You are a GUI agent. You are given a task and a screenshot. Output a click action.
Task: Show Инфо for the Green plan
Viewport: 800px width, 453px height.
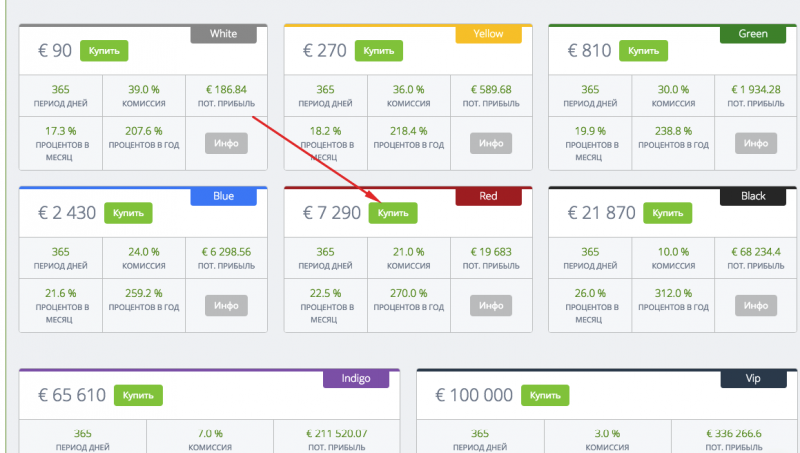pyautogui.click(x=755, y=143)
